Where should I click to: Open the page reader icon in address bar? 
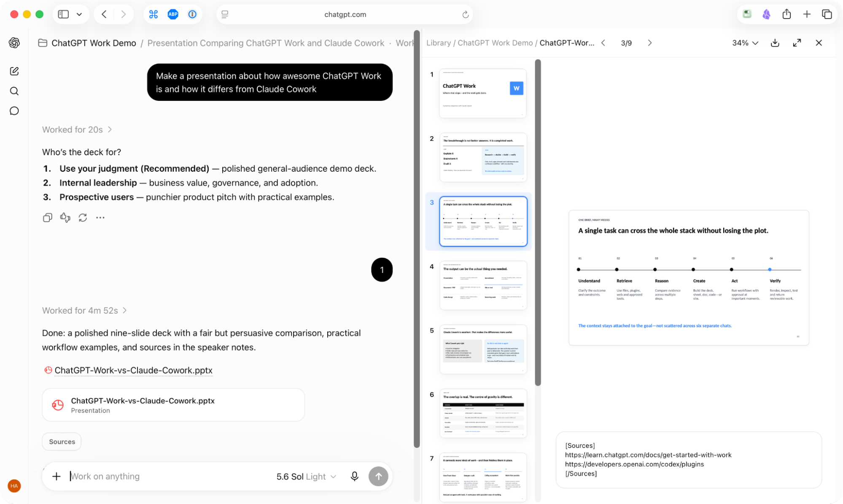coord(225,14)
